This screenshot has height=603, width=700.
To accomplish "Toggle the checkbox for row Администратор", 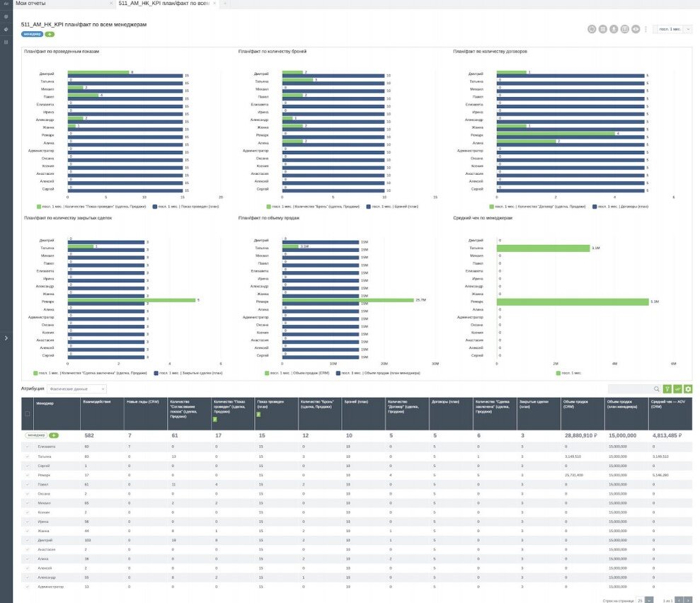I will 27,587.
